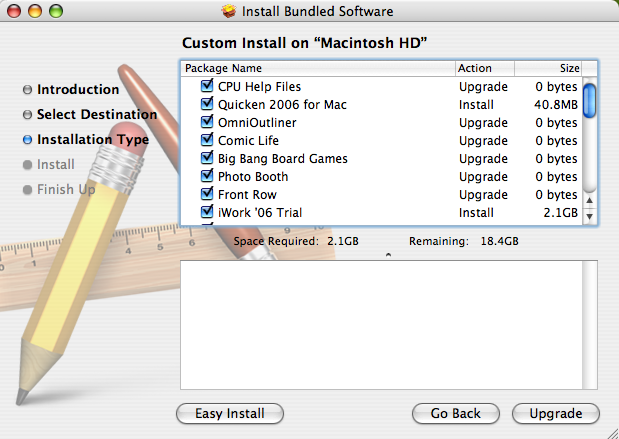Click the scroll down arrow of package list
The image size is (619, 439).
pos(589,216)
